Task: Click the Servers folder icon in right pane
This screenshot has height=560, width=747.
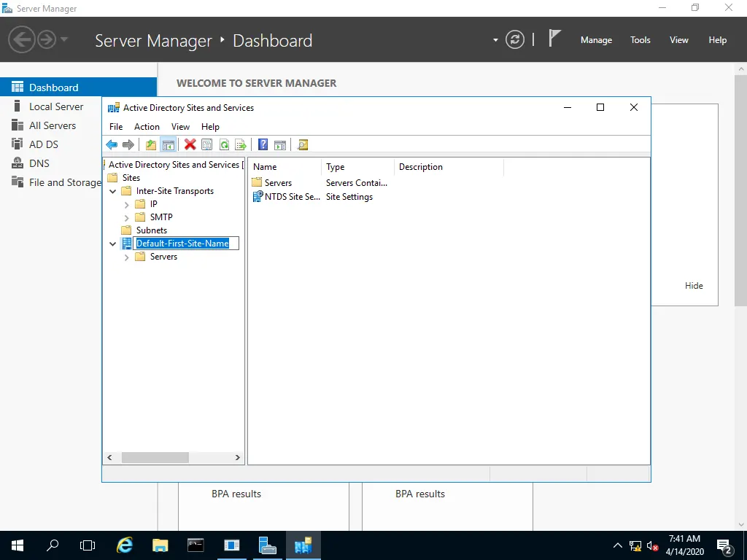Action: click(x=257, y=182)
